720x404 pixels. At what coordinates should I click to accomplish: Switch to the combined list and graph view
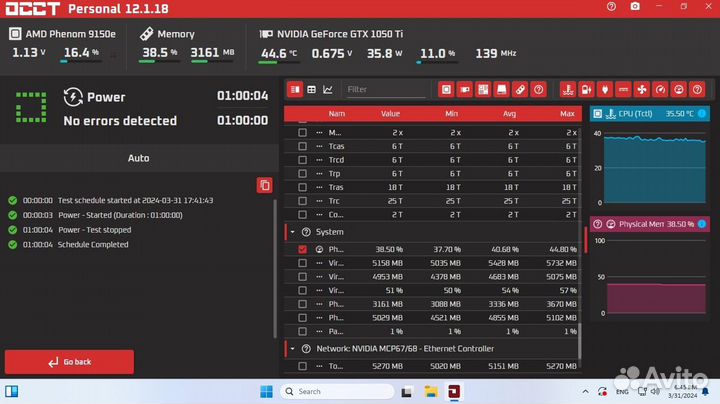(x=295, y=90)
